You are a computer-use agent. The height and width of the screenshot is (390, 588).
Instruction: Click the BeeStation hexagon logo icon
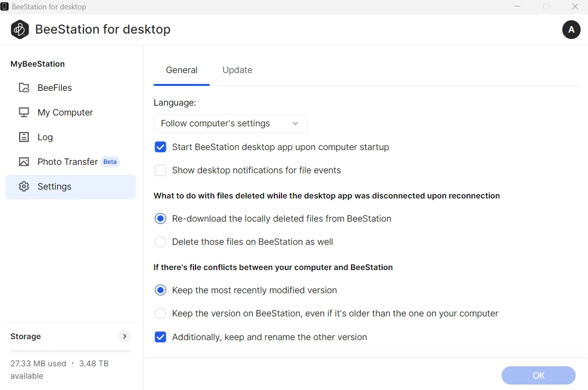point(20,30)
